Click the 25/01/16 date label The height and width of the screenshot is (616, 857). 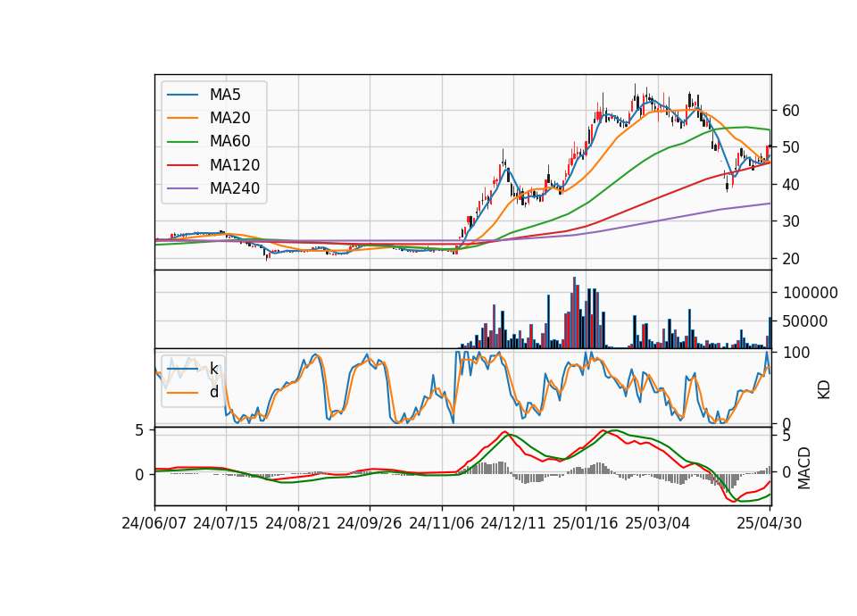(x=586, y=524)
